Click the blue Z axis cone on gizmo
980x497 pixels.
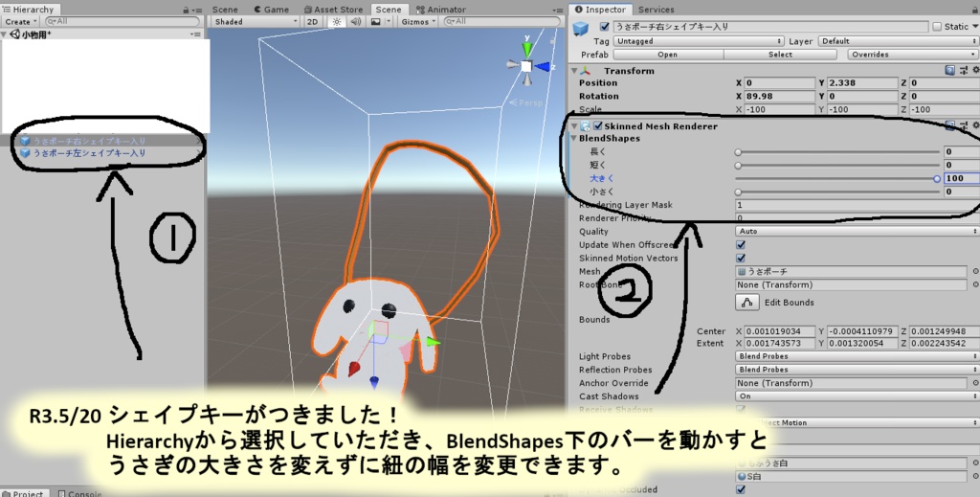pyautogui.click(x=543, y=66)
